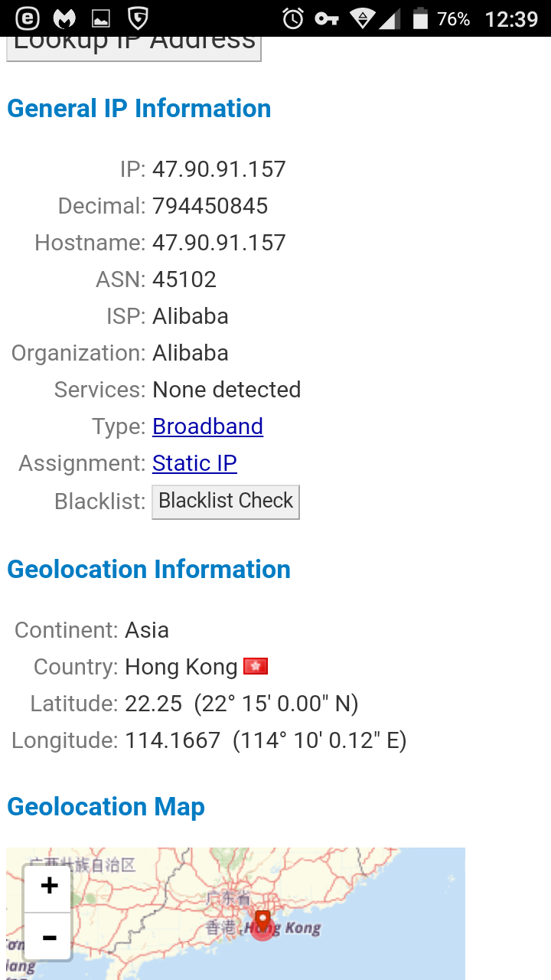Click the IP value 47.90.91.157
The image size is (551, 980).
[x=219, y=169]
